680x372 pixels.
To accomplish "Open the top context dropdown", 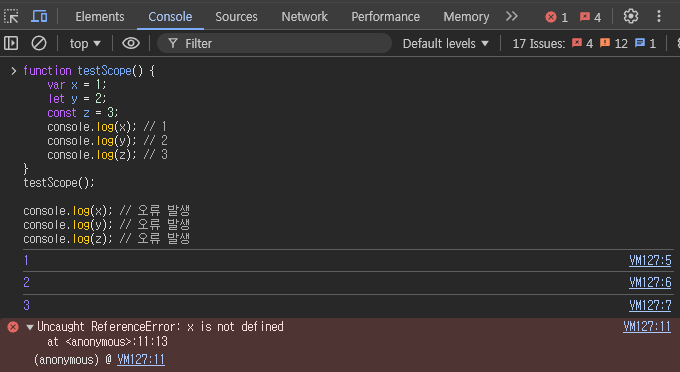I will (x=85, y=43).
